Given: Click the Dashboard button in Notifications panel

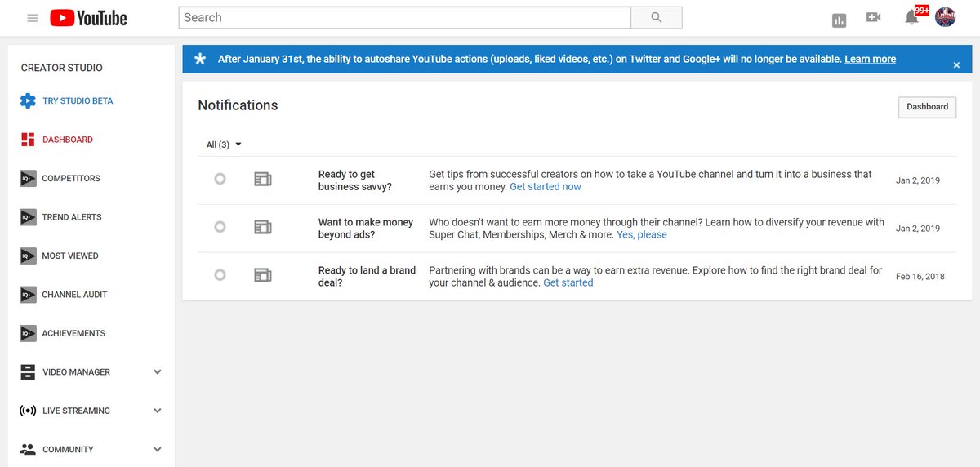Looking at the screenshot, I should tap(927, 107).
